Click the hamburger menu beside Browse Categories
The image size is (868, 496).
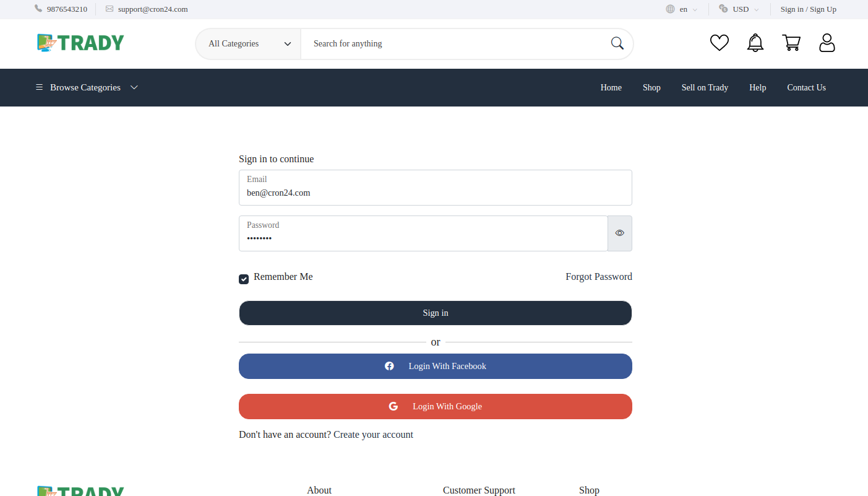[39, 87]
